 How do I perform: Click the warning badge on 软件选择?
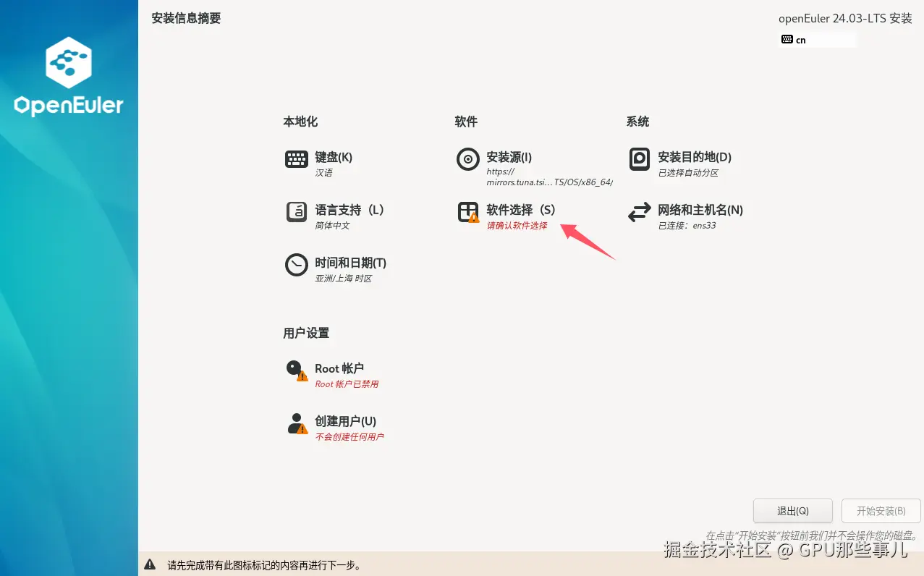474,218
